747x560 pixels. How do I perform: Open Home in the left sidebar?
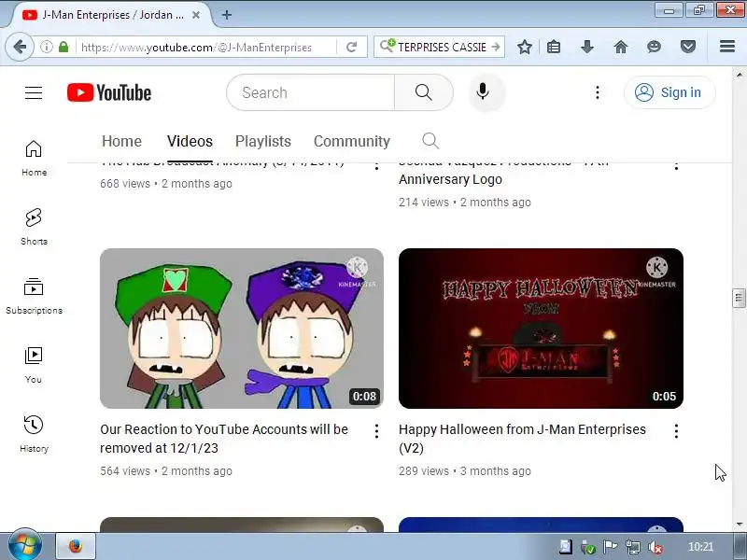(34, 159)
